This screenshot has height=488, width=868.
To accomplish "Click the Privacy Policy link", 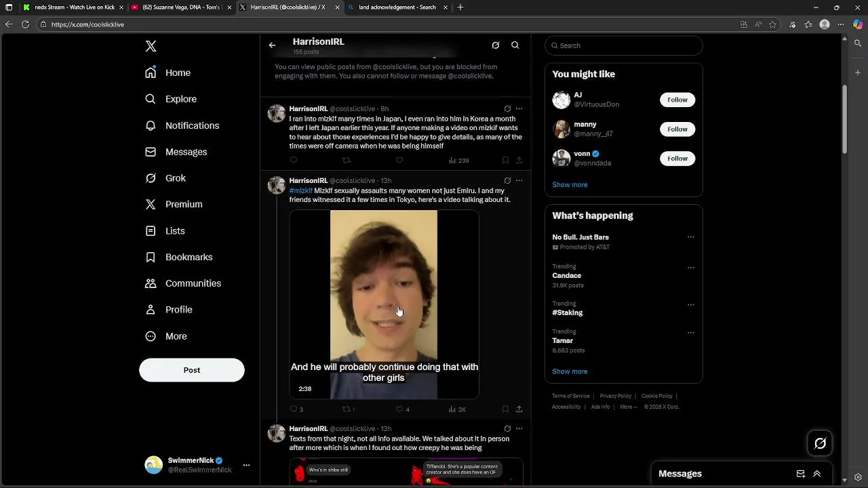I will click(616, 396).
